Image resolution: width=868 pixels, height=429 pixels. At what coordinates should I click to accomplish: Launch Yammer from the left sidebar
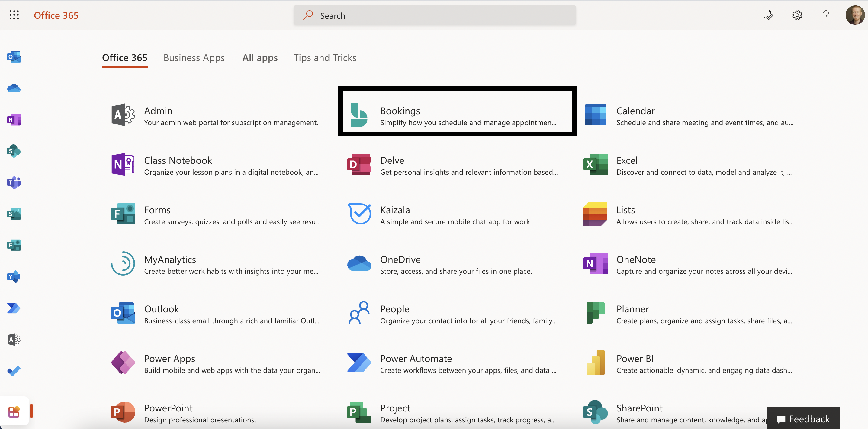[x=14, y=277]
